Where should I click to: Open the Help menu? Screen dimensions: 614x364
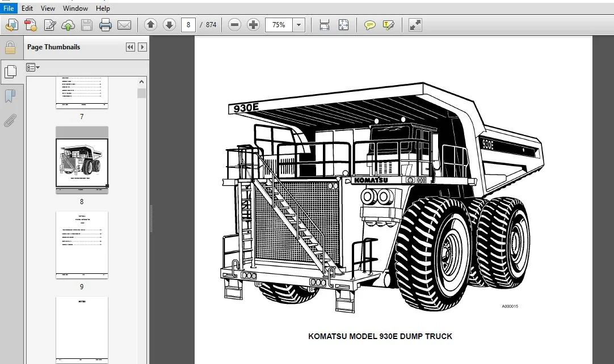(x=103, y=8)
